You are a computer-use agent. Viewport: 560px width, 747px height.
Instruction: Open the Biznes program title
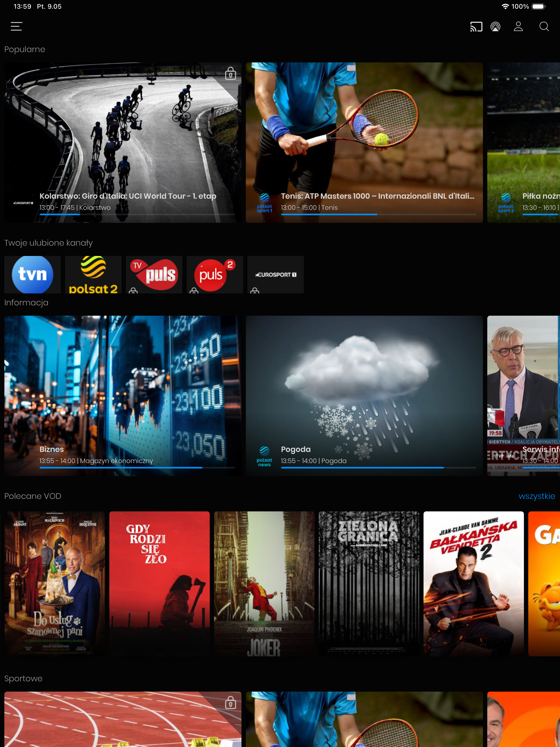coord(52,449)
